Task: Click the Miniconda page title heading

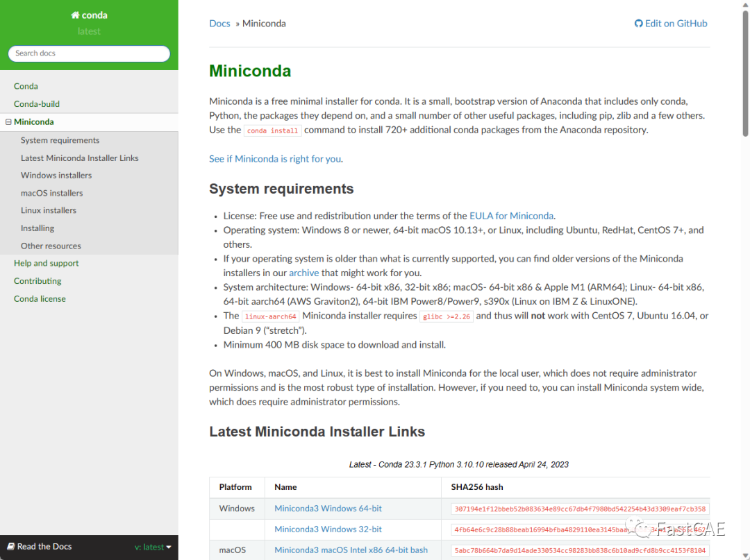Action: [250, 71]
